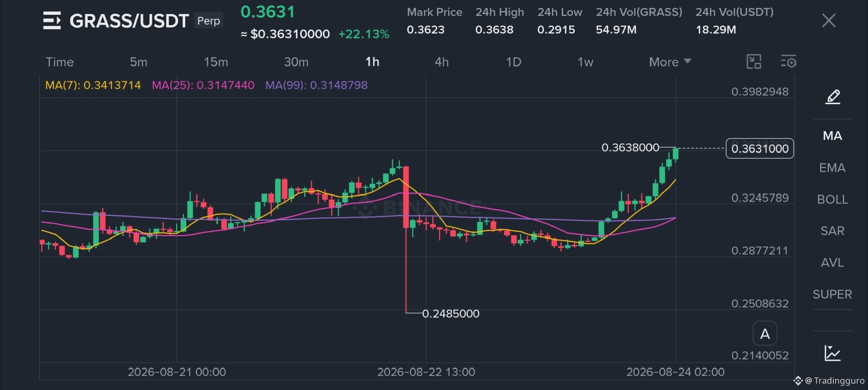Click the 0.2508632 price axis label
This screenshot has height=390, width=868.
[760, 304]
